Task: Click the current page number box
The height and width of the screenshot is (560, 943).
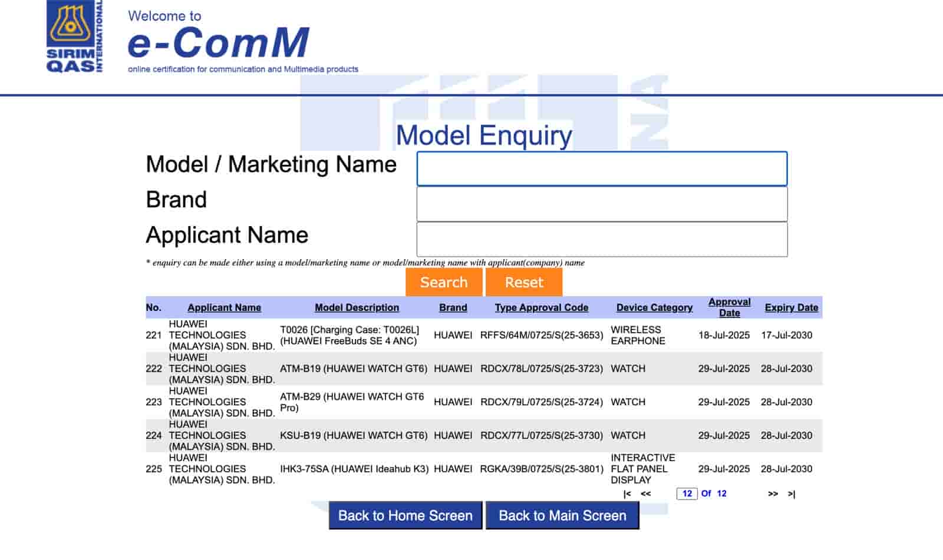Action: pyautogui.click(x=687, y=494)
